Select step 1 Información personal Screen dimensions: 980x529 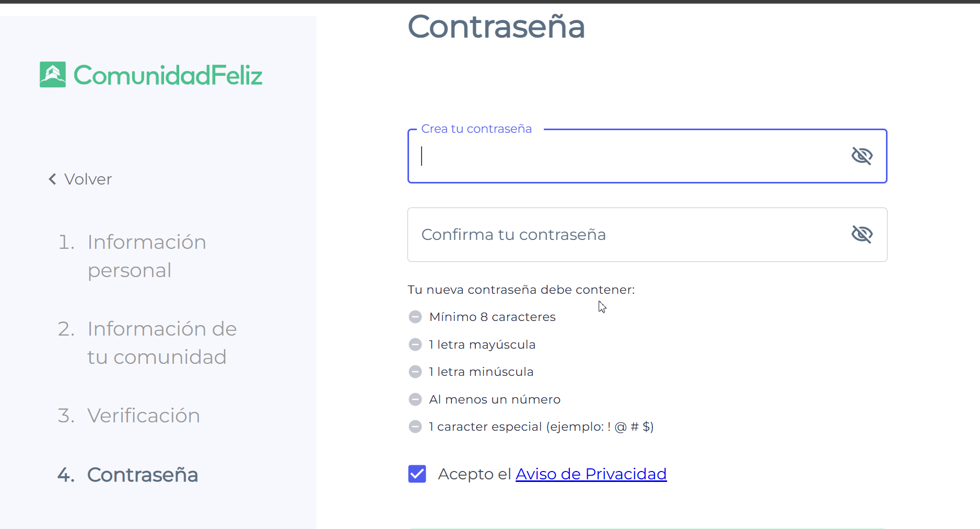pyautogui.click(x=132, y=256)
